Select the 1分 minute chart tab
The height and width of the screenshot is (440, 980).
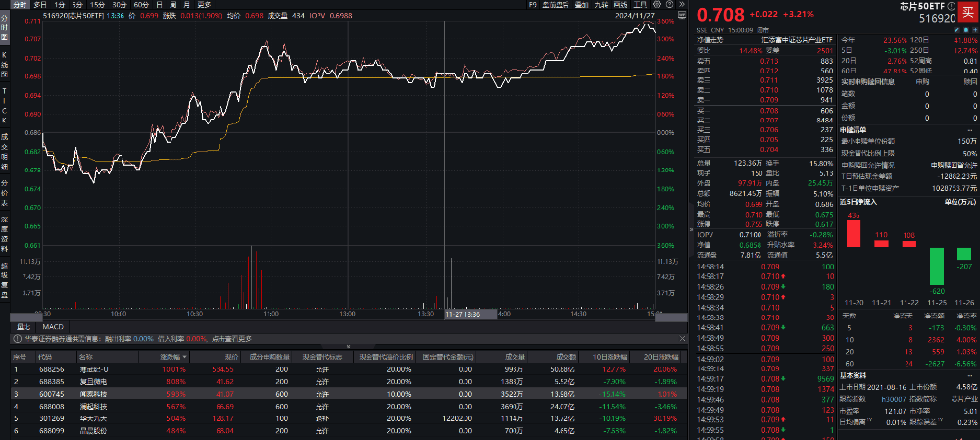pyautogui.click(x=60, y=4)
